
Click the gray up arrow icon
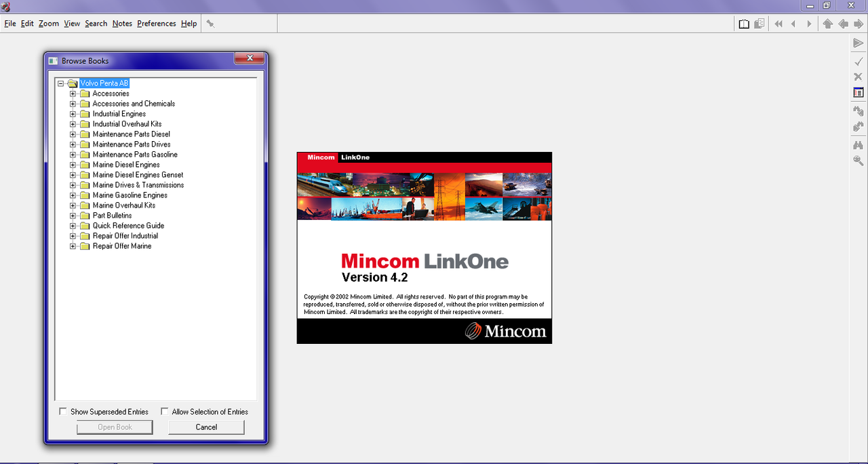(x=827, y=24)
